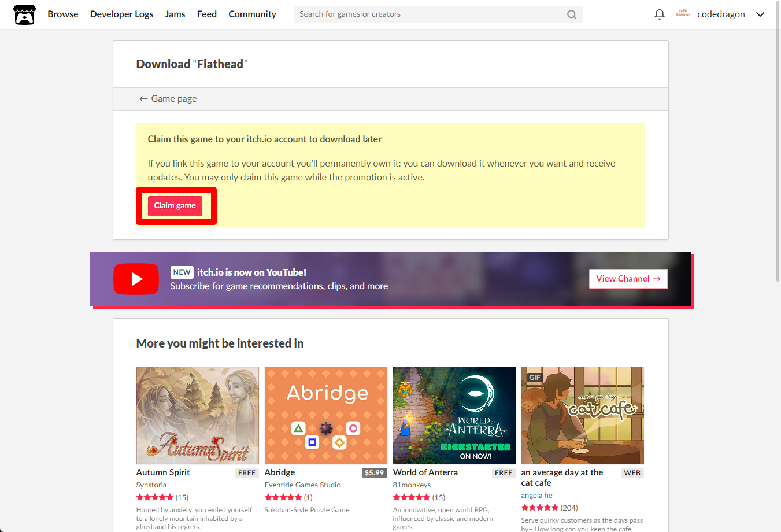Open the Abridge game thumbnail
This screenshot has height=532, width=781.
(x=326, y=416)
